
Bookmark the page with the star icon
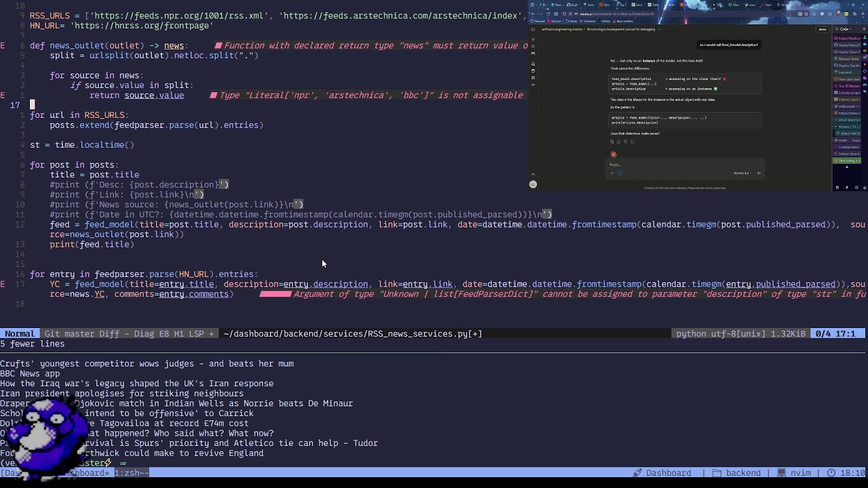[x=806, y=14]
